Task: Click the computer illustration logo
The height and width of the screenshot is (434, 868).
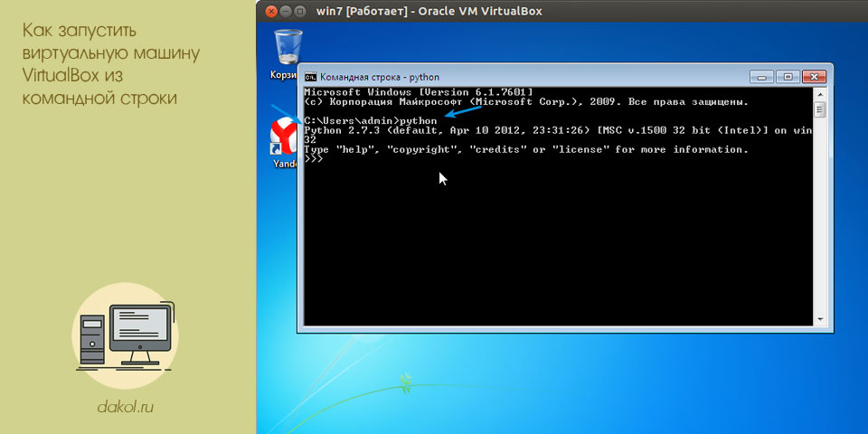Action: (x=125, y=335)
